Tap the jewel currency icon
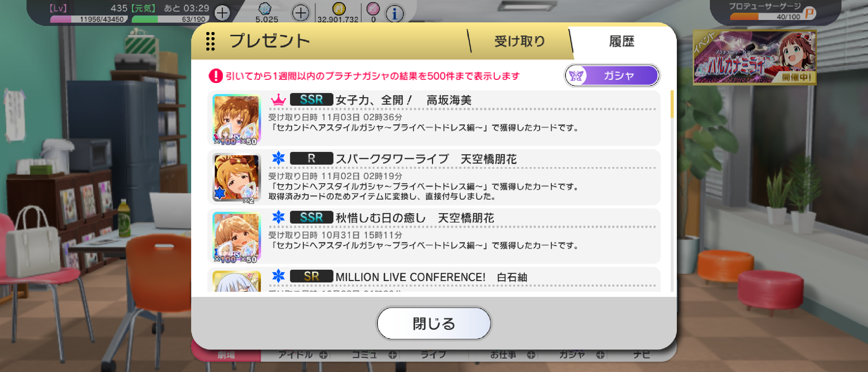The height and width of the screenshot is (372, 868). pos(265,8)
